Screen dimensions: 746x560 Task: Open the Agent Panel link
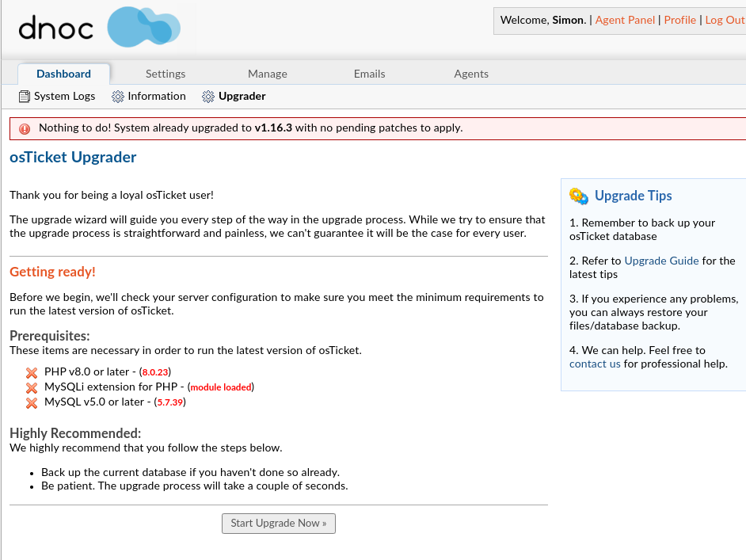tap(625, 20)
